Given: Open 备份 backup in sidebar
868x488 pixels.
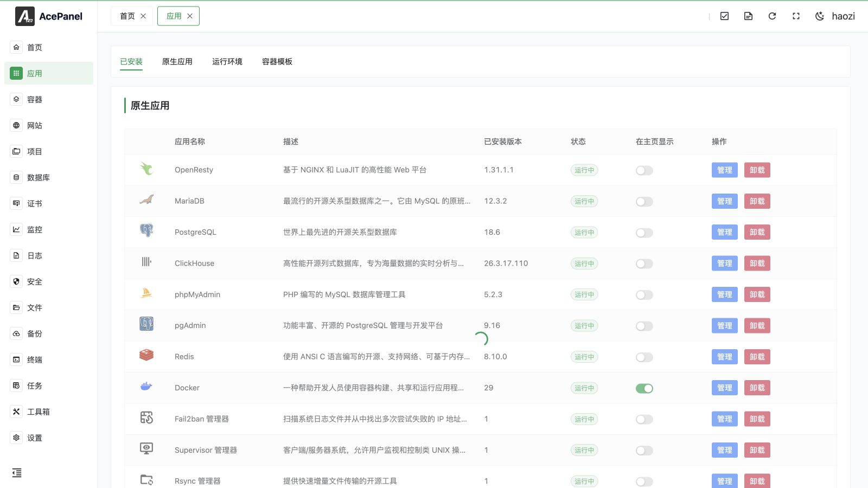Looking at the screenshot, I should click(49, 333).
